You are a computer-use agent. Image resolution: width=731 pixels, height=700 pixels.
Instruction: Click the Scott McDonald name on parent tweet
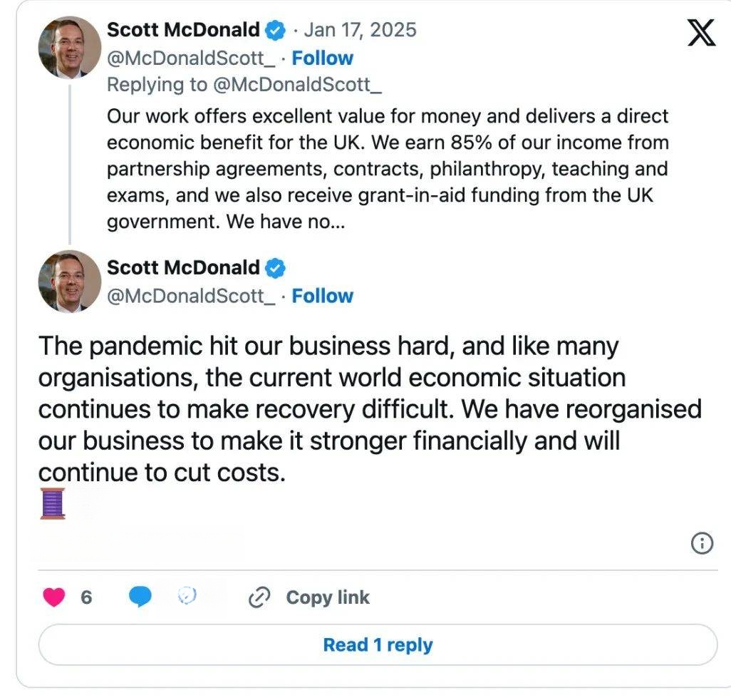(183, 30)
